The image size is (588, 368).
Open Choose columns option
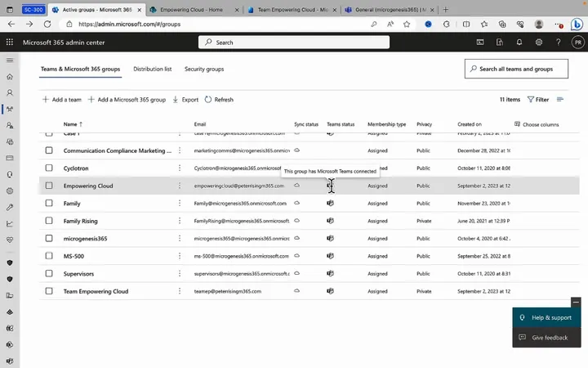coord(537,124)
